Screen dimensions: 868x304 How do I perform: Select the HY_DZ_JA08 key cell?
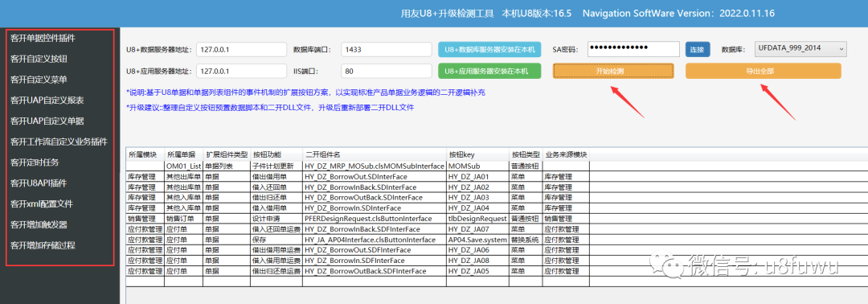click(477, 261)
